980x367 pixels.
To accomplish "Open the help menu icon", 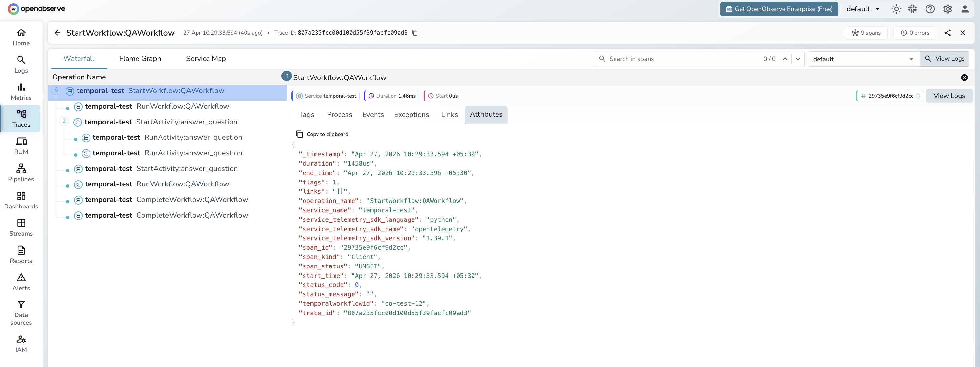I will click(930, 9).
